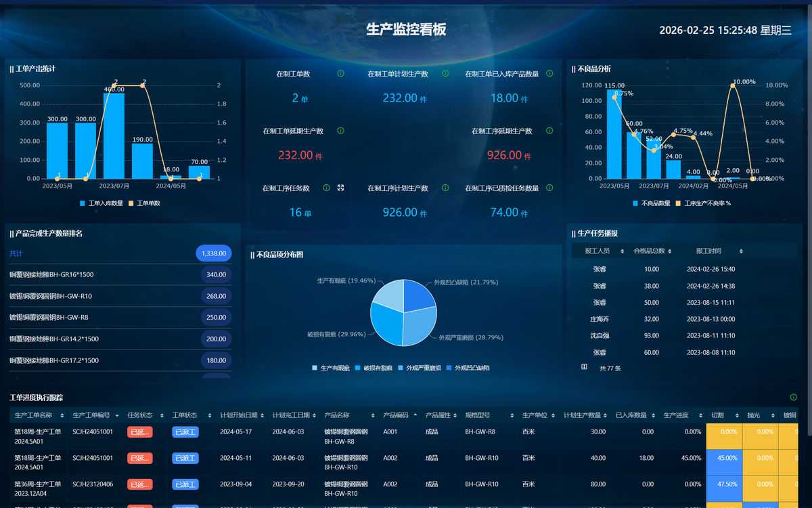Click 破损有裂痕 (29.96%) pie slice
The height and width of the screenshot is (508, 812).
(386, 325)
